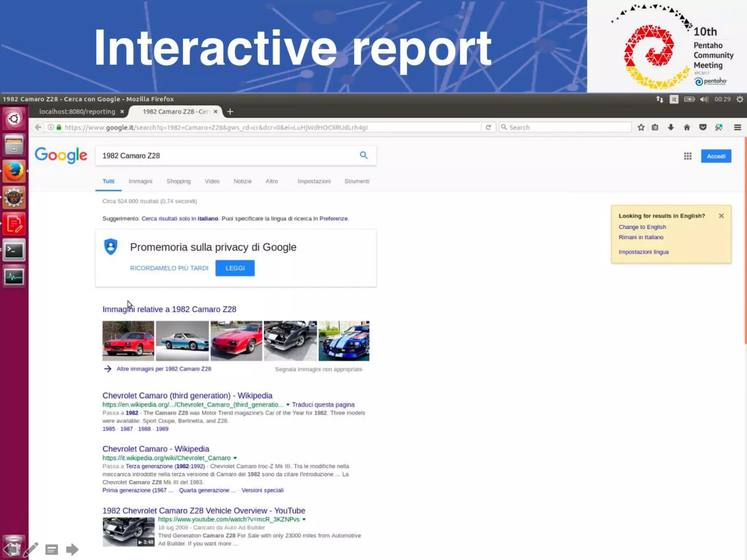Click the bookmark star icon
The width and height of the screenshot is (747, 560).
pos(641,127)
